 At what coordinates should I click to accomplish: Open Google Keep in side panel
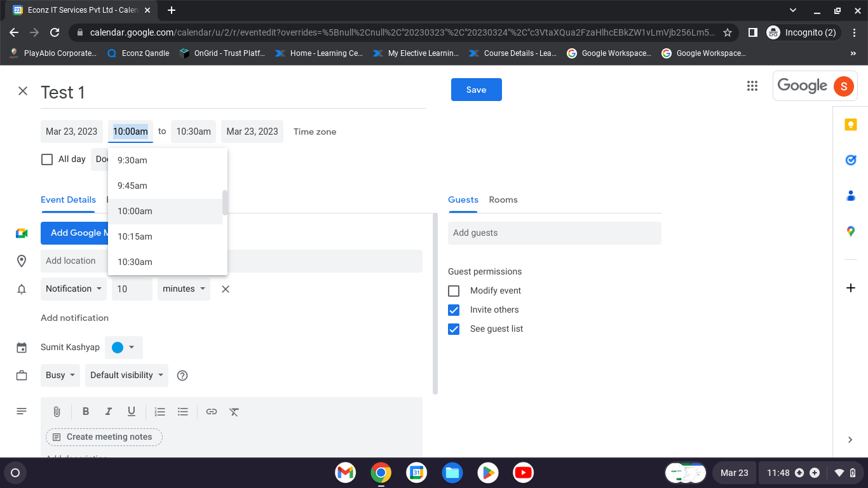pyautogui.click(x=851, y=125)
